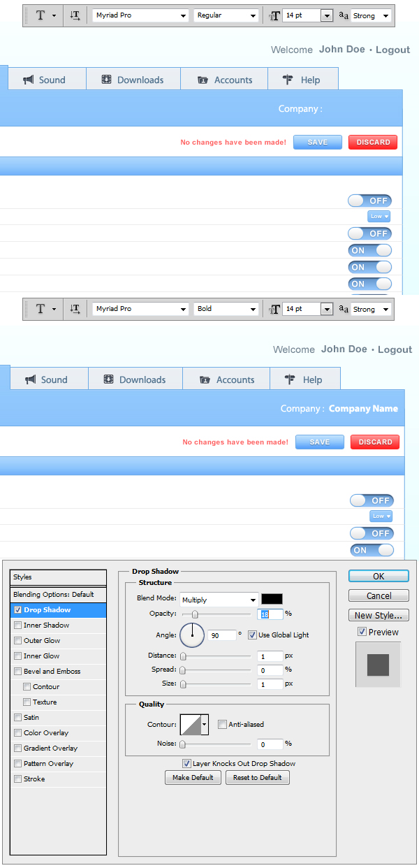
Task: Check the Inner Shadow style checkbox
Action: click(18, 625)
